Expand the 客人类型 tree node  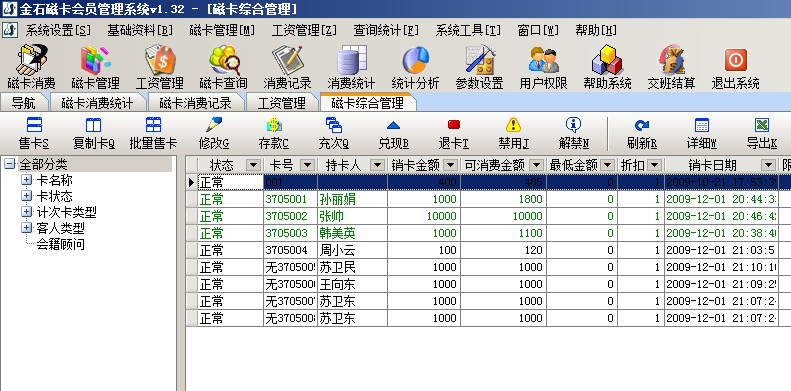pyautogui.click(x=26, y=228)
